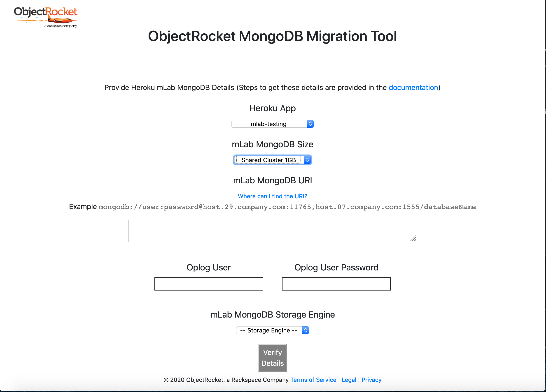Open the Terms of Service link
546x392 pixels.
point(313,380)
